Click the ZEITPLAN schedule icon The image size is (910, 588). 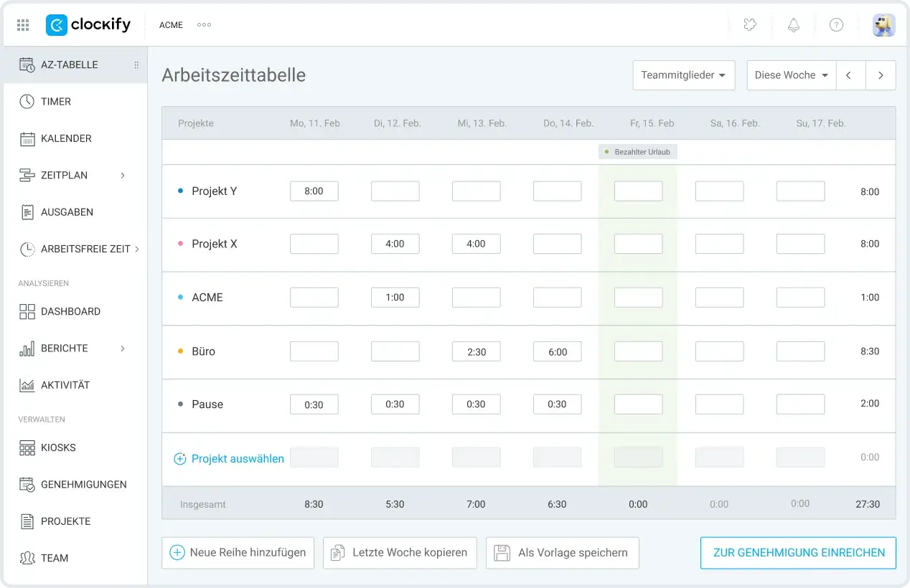click(27, 175)
